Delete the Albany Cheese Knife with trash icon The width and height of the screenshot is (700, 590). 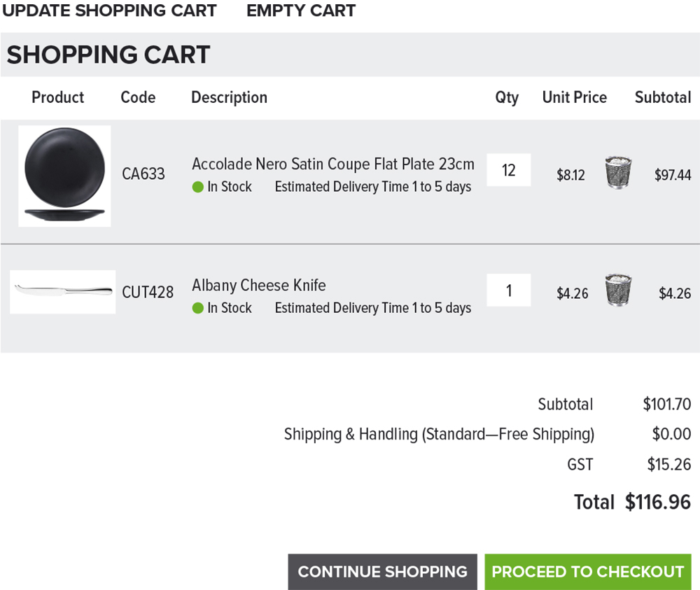pyautogui.click(x=618, y=290)
